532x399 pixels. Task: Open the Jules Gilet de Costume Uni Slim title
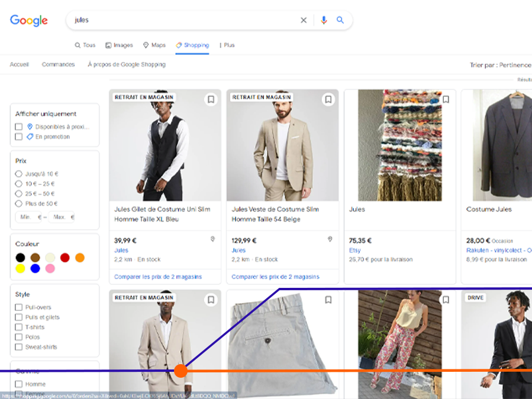[x=162, y=214]
